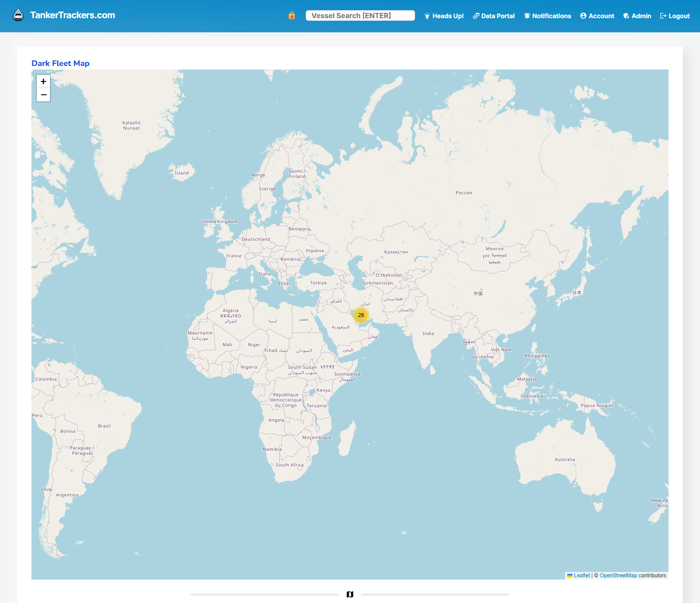This screenshot has height=603, width=700.
Task: Click the shield icon beside Admin
Action: pyautogui.click(x=626, y=16)
